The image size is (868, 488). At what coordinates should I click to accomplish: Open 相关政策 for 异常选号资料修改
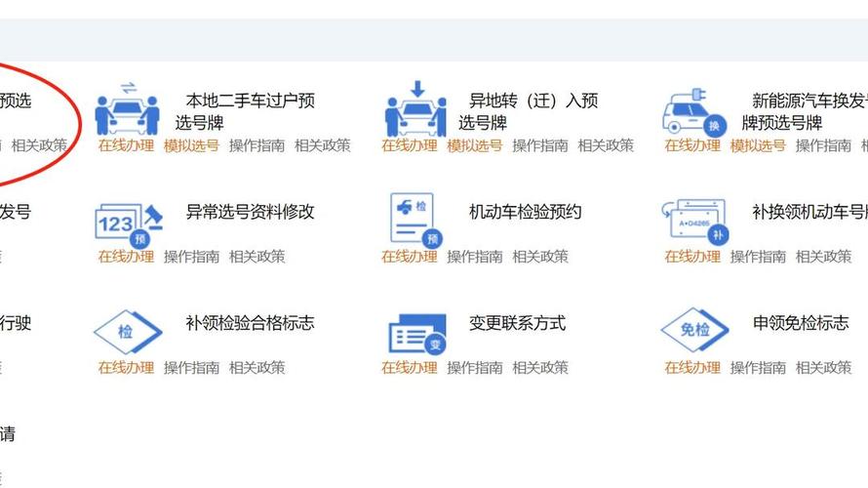tap(256, 257)
